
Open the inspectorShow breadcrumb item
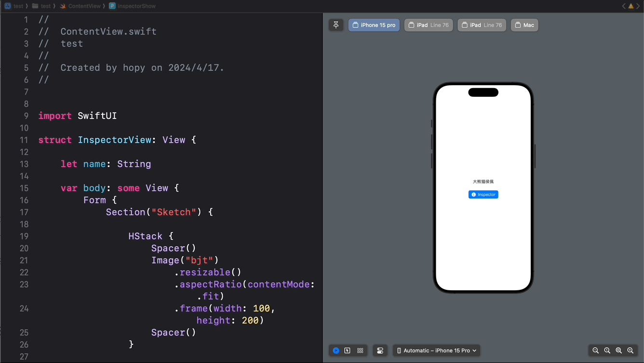(x=133, y=6)
